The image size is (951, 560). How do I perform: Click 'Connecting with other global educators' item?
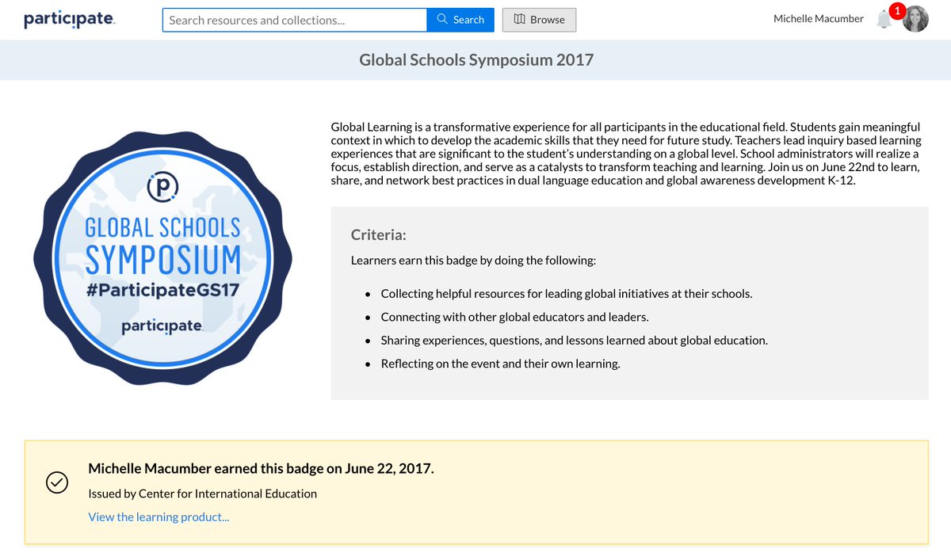(514, 317)
